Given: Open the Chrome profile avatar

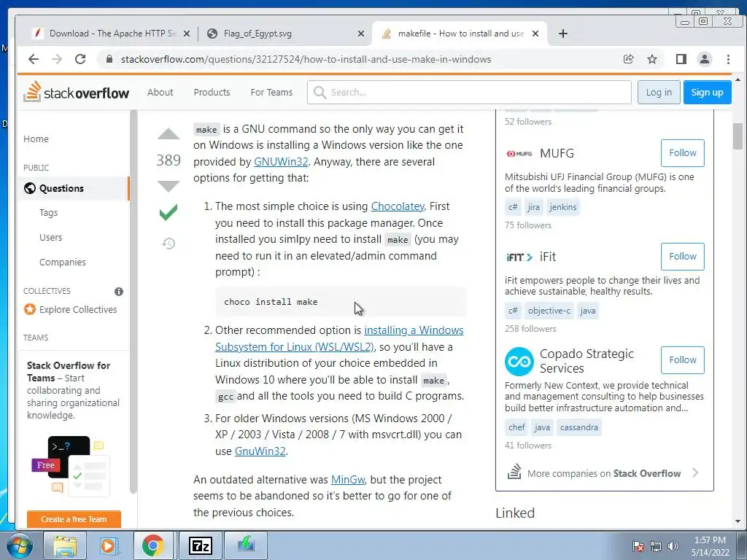Looking at the screenshot, I should pos(705,59).
